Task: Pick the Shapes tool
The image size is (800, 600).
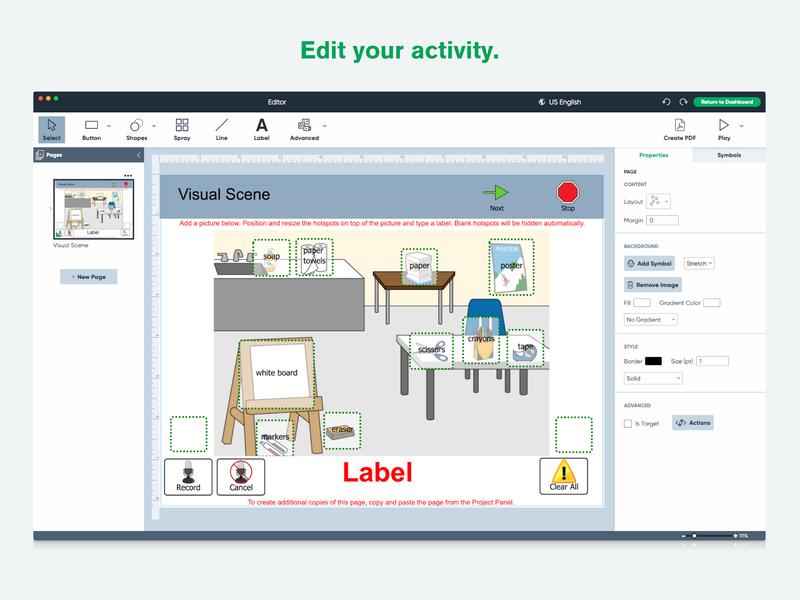Action: pyautogui.click(x=136, y=130)
